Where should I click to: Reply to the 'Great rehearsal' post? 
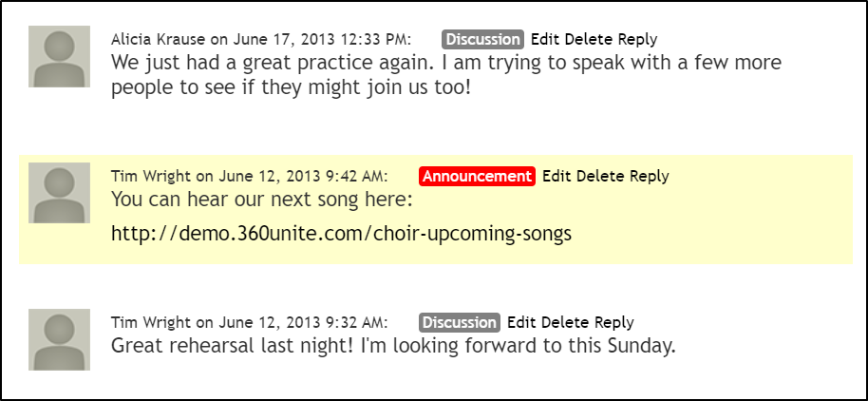(613, 322)
